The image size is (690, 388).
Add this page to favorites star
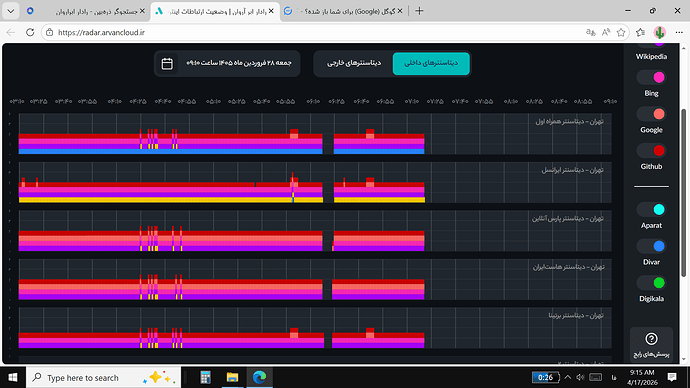point(621,32)
